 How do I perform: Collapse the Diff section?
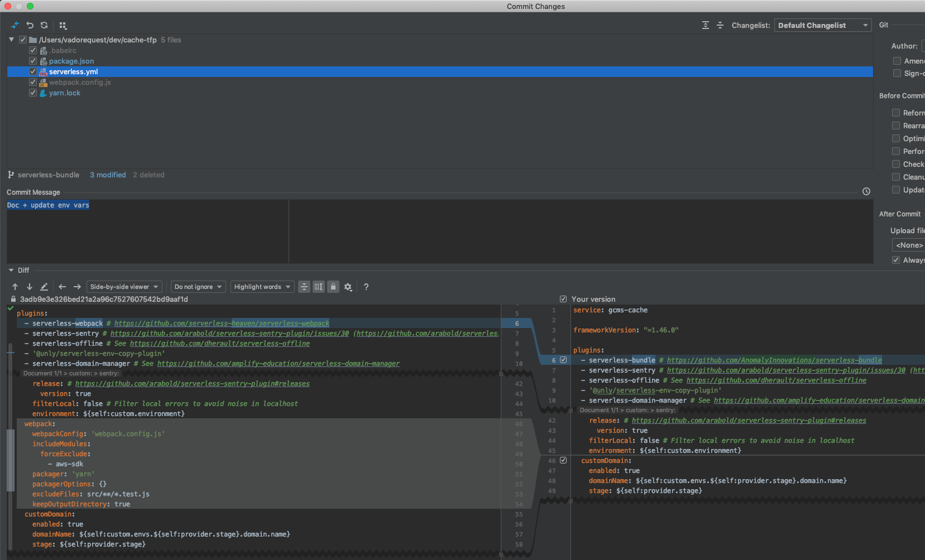(11, 270)
